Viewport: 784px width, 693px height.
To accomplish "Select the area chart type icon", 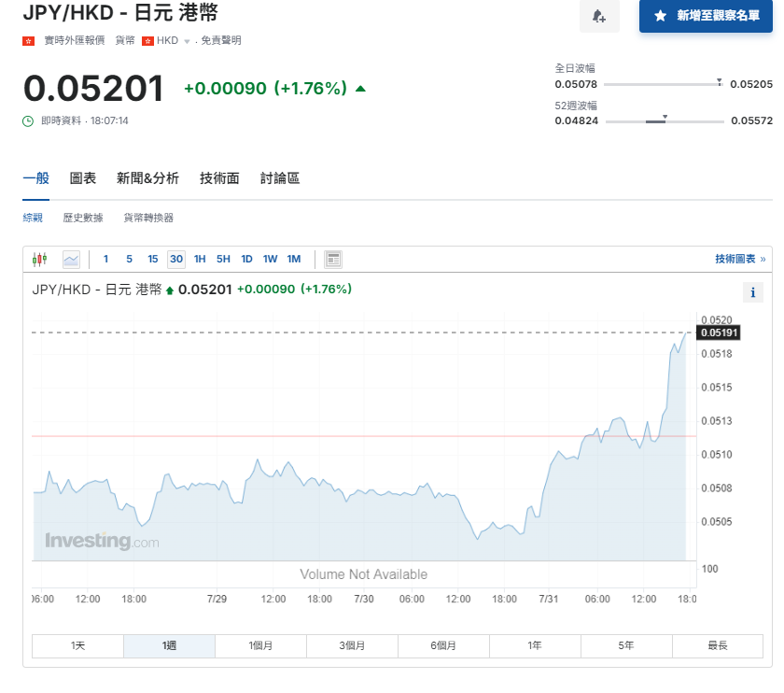I will coord(71,259).
